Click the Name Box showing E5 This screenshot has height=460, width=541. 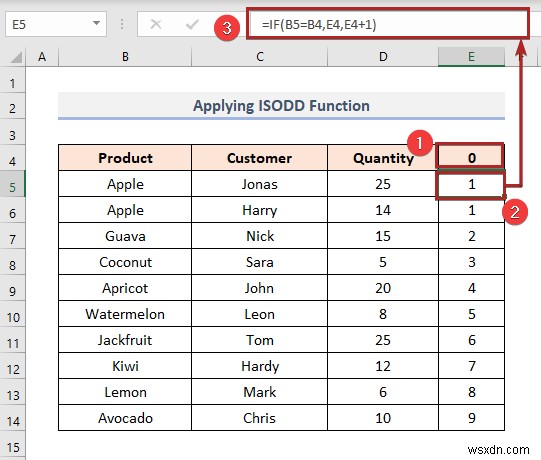tap(56, 24)
